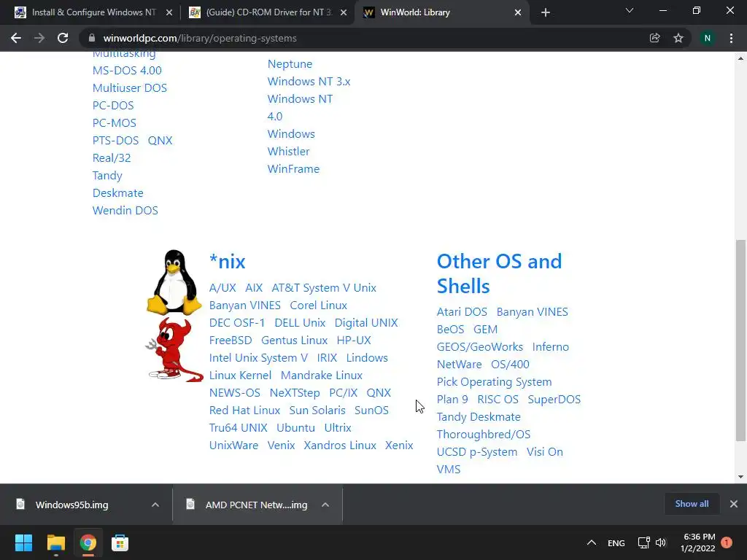Click the Tux penguin image
The width and height of the screenshot is (747, 560).
[x=174, y=282]
